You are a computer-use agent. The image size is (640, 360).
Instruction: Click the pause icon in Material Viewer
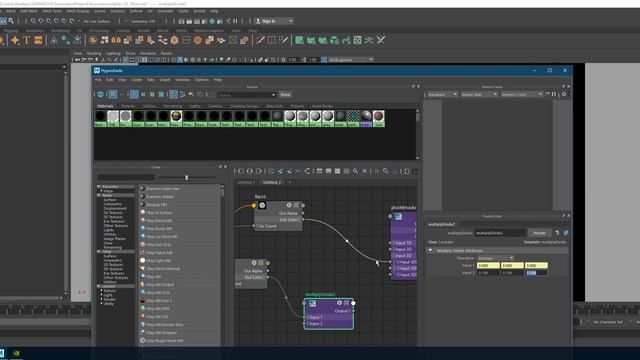point(554,94)
